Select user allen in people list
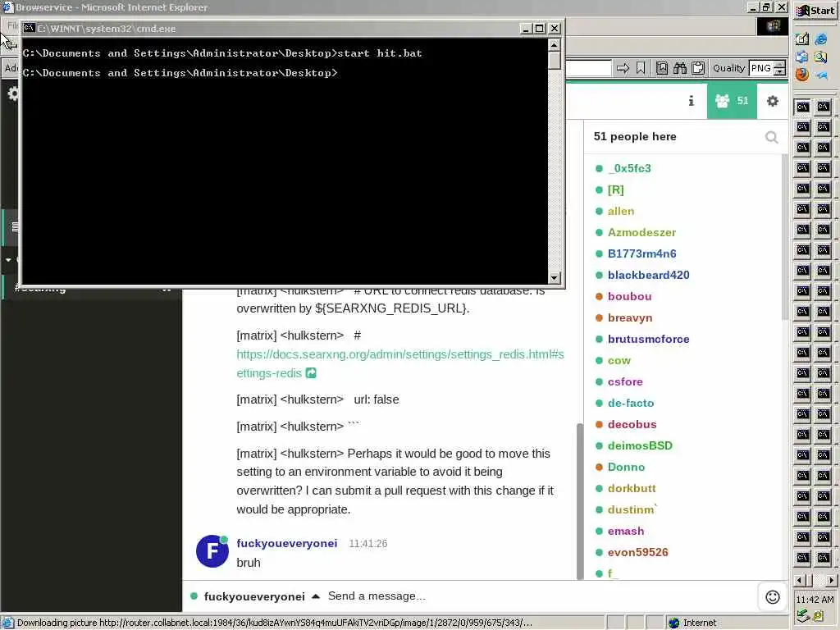840x630 pixels. click(x=620, y=211)
